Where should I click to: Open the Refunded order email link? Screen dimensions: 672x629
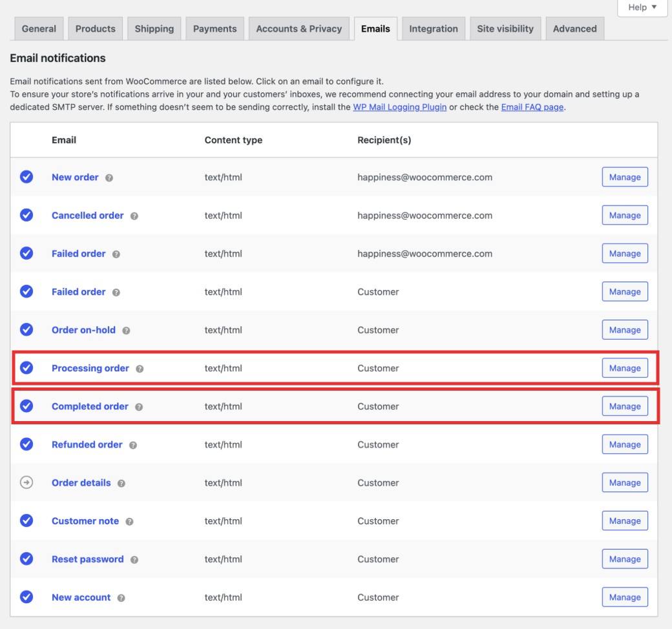(x=87, y=444)
